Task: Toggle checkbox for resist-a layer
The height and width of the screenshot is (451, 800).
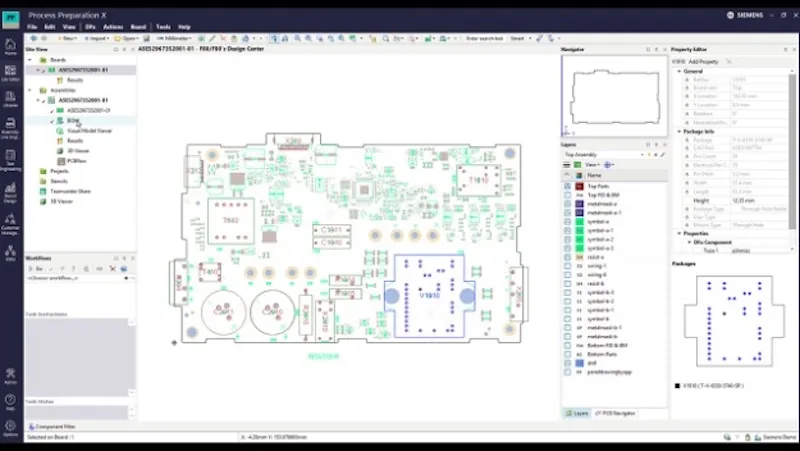Action: [567, 257]
